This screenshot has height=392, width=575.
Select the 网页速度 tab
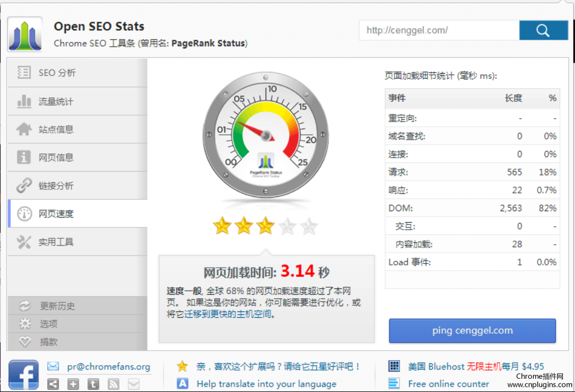pos(77,214)
